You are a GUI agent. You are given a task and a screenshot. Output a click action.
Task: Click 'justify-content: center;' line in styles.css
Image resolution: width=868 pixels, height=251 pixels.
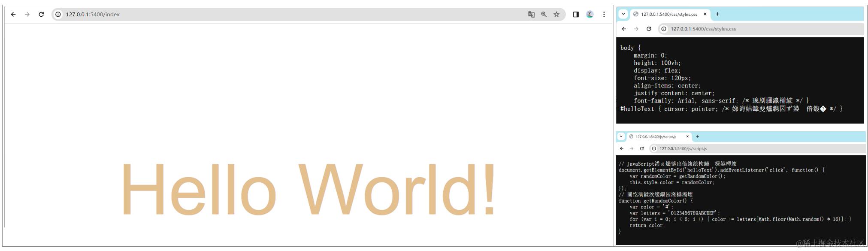[x=674, y=93]
